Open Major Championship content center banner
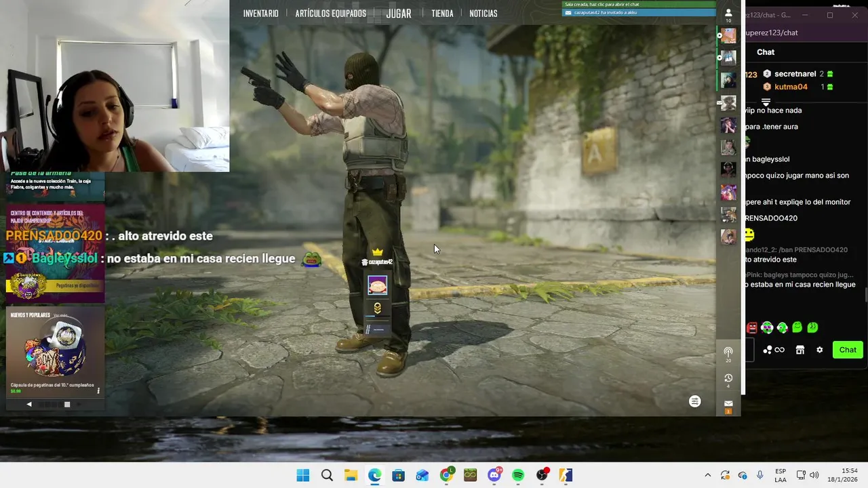This screenshot has height=488, width=868. coord(55,252)
